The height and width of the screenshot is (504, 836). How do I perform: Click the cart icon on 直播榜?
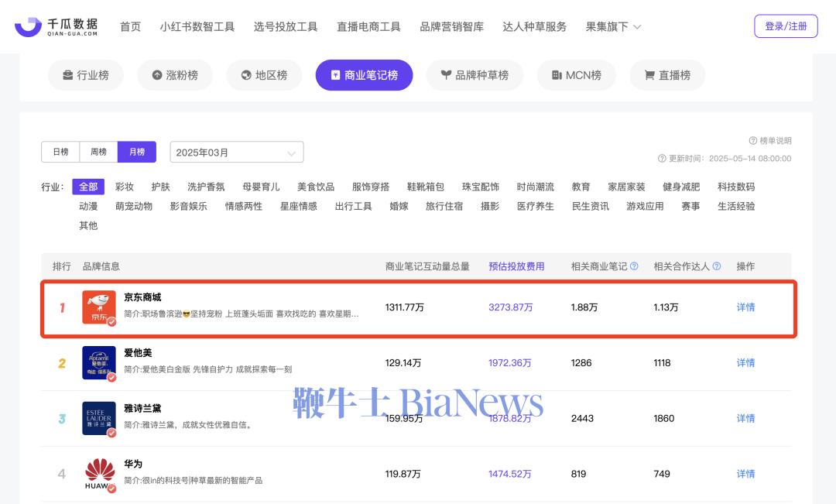click(x=649, y=75)
